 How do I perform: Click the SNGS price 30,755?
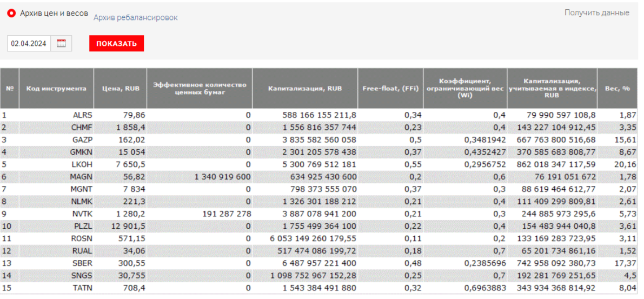click(132, 276)
